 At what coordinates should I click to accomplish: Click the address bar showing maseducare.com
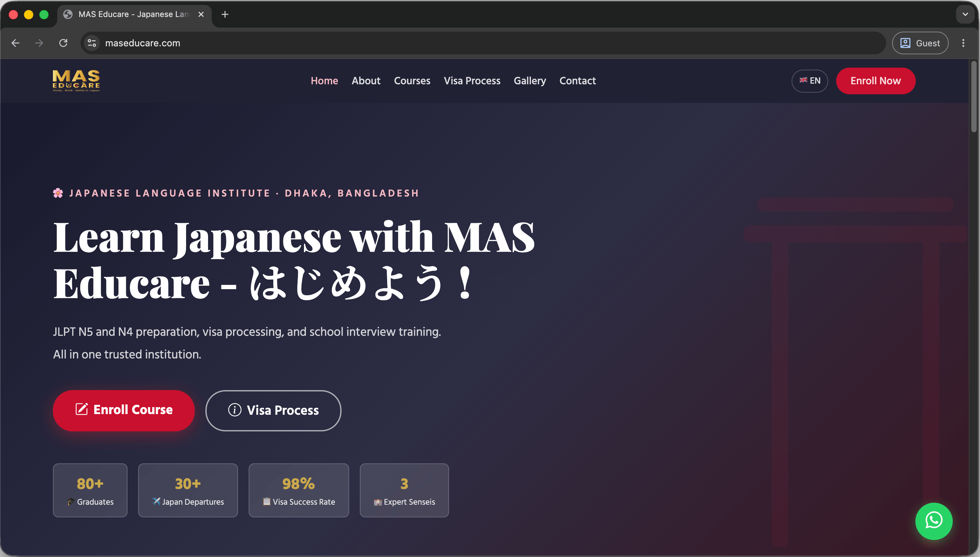tap(483, 43)
